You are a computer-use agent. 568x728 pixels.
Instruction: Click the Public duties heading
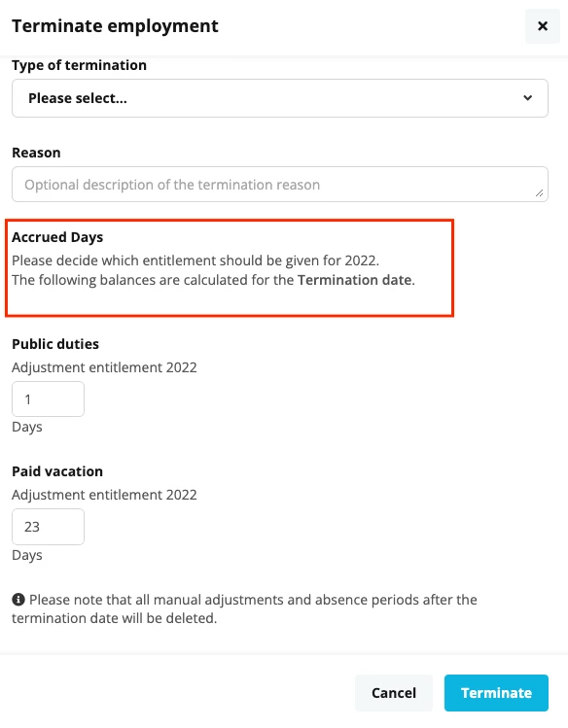click(55, 344)
